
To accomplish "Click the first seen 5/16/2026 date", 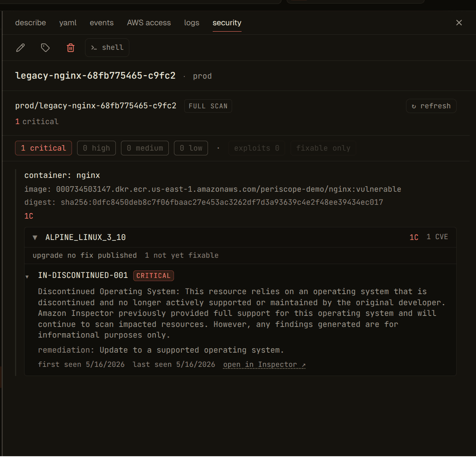I will coord(81,364).
